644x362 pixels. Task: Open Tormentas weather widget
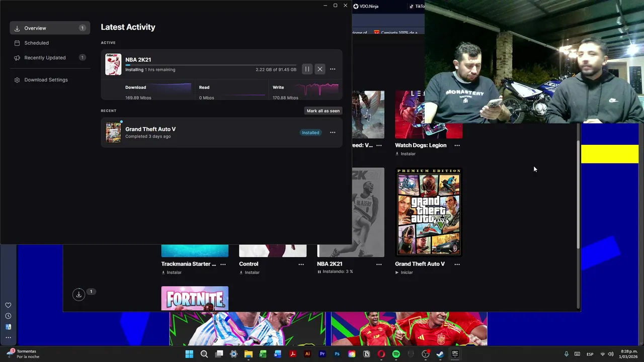[23, 354]
